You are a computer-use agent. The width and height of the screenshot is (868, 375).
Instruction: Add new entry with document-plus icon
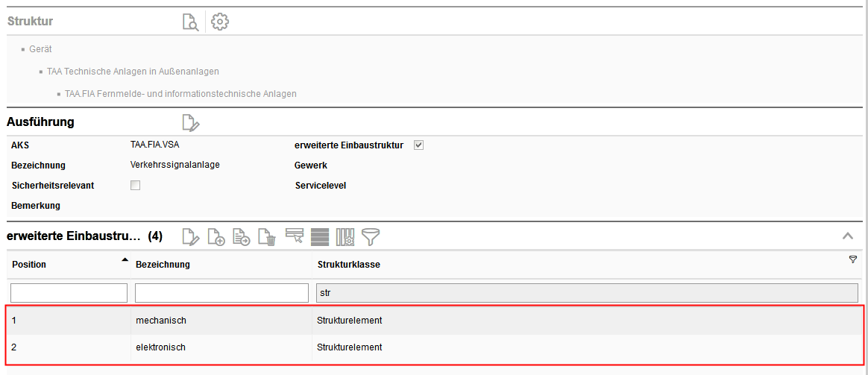pos(216,237)
